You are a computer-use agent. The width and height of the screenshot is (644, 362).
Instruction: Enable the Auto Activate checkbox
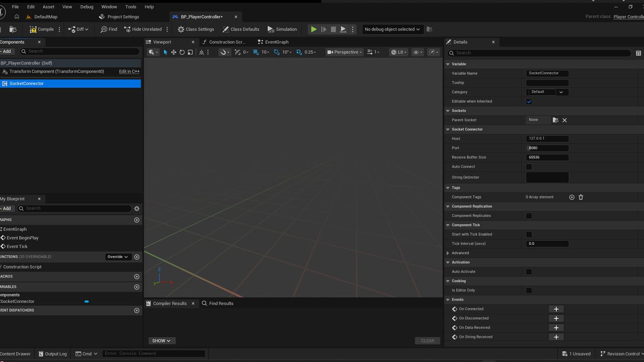(529, 272)
